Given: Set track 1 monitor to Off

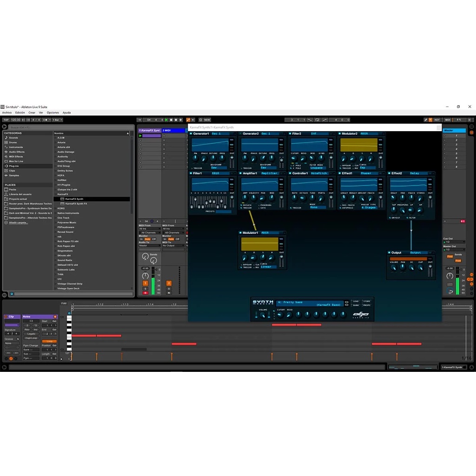Looking at the screenshot, I should 154,239.
